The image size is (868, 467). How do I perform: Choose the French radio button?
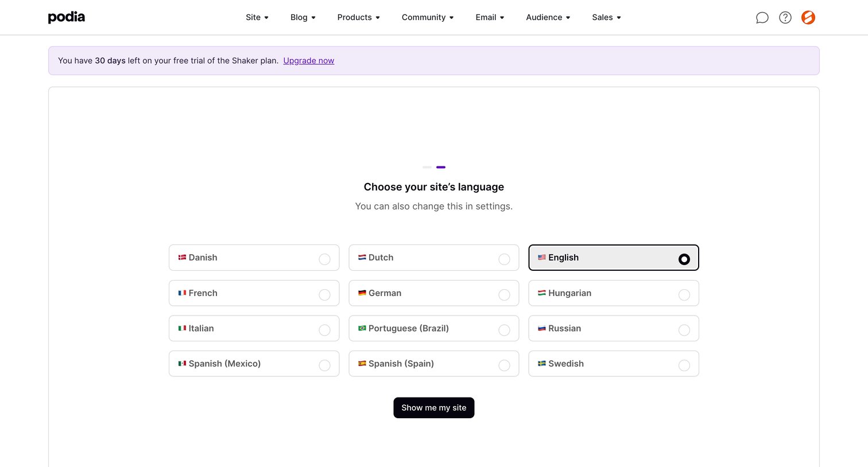(x=324, y=295)
